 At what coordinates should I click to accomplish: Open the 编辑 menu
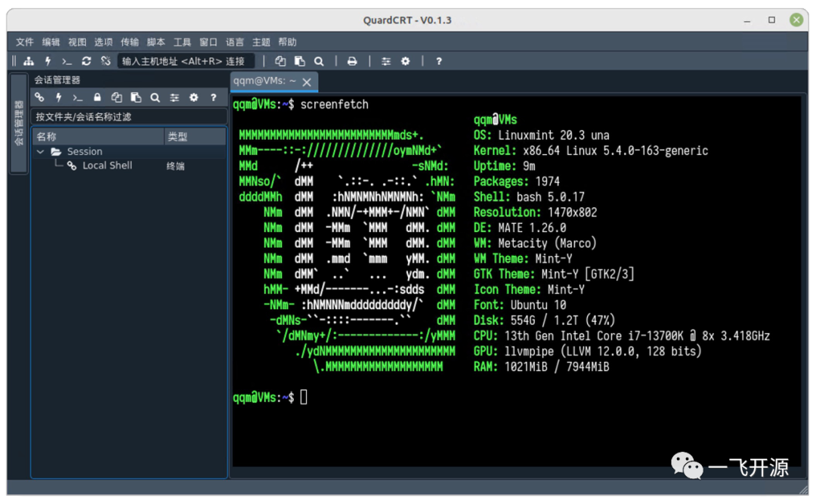(51, 42)
